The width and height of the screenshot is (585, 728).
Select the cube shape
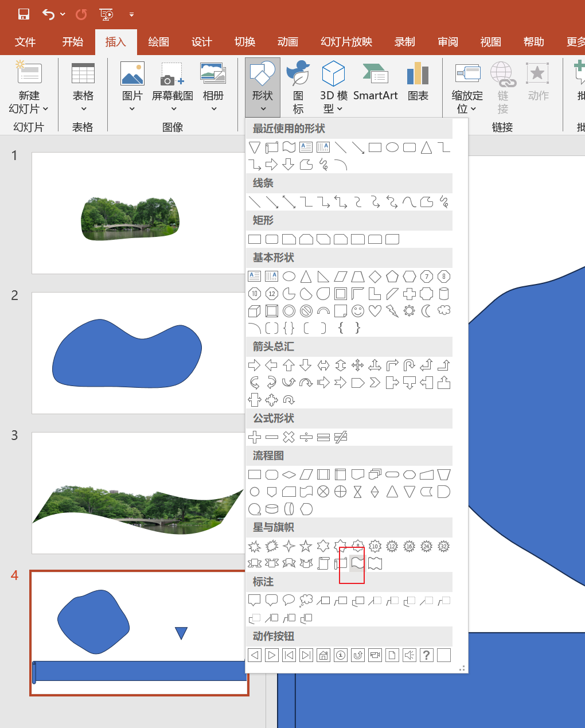pos(255,311)
